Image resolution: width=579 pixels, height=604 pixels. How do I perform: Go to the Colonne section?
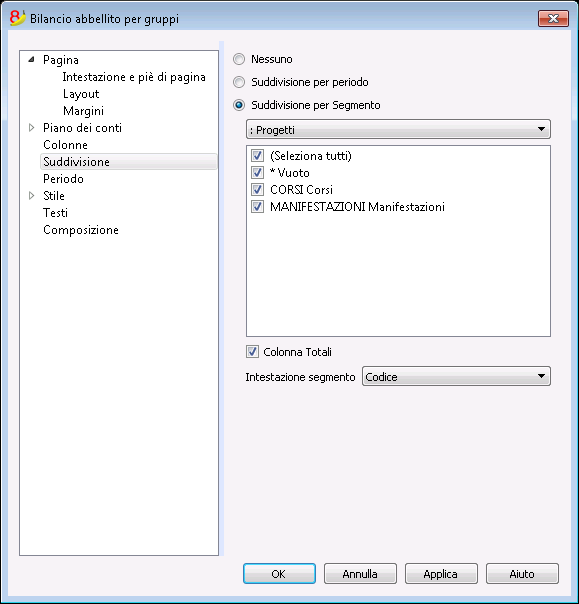coord(65,145)
